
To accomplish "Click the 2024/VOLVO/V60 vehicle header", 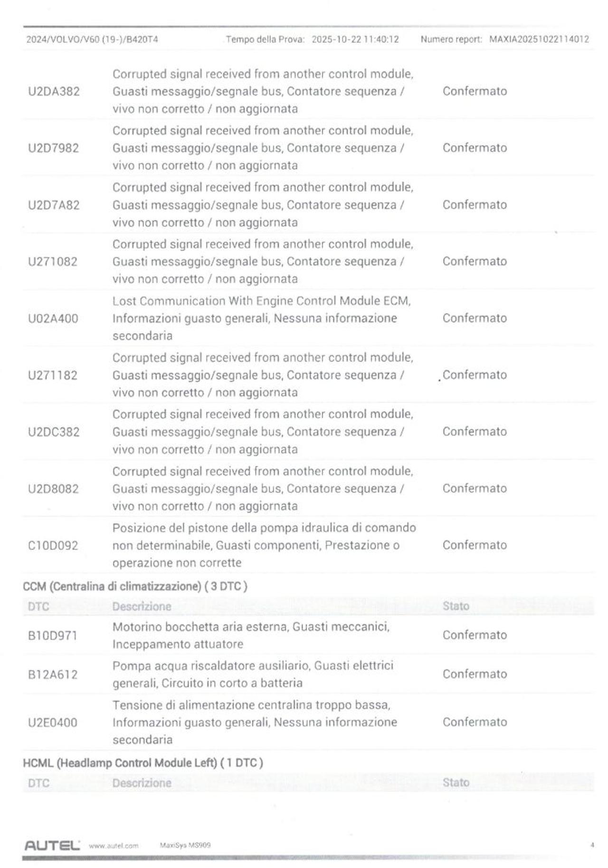I will point(92,39).
